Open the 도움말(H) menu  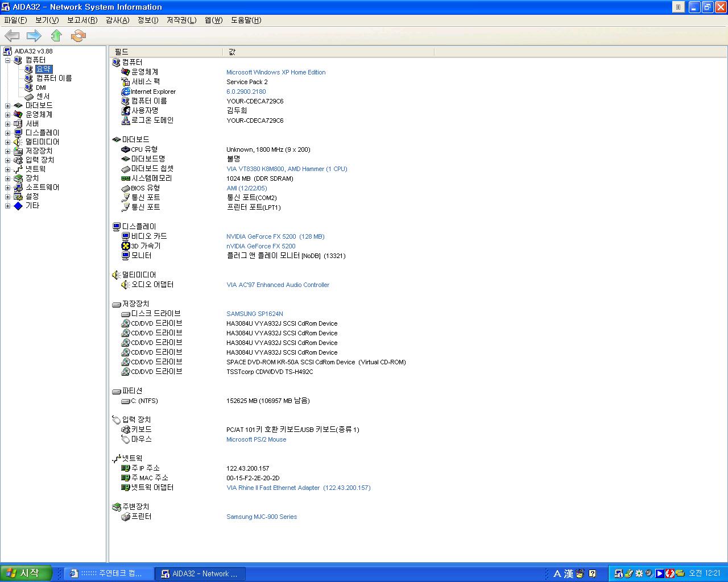(x=246, y=20)
